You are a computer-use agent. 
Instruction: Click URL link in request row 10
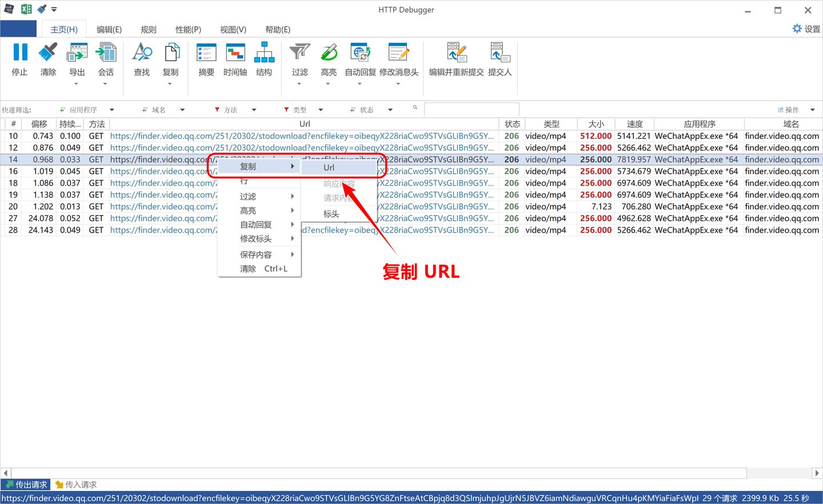[302, 136]
